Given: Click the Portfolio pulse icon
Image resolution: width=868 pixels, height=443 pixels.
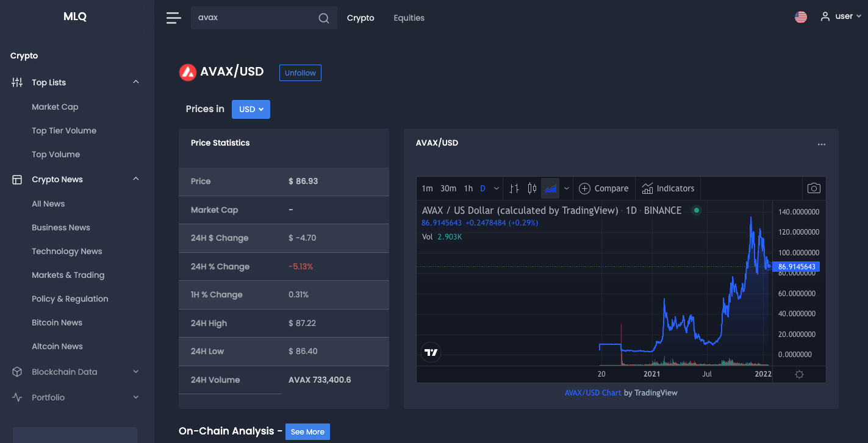Looking at the screenshot, I should [x=17, y=397].
